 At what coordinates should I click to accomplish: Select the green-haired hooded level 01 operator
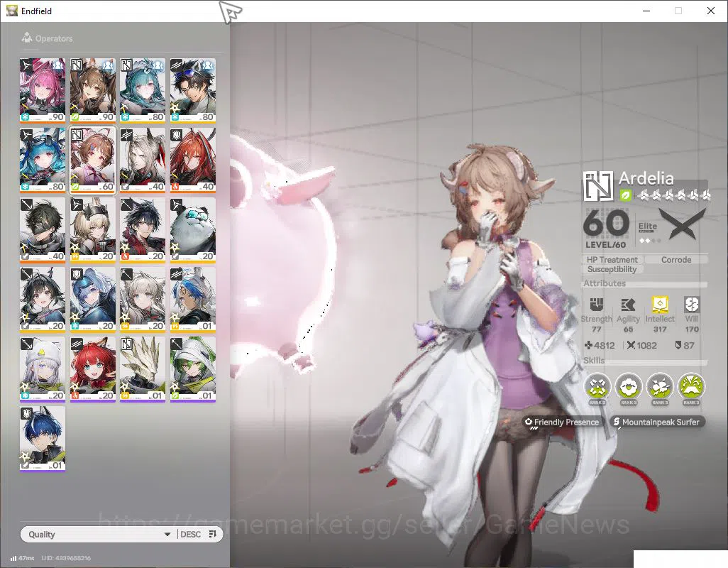(x=193, y=369)
